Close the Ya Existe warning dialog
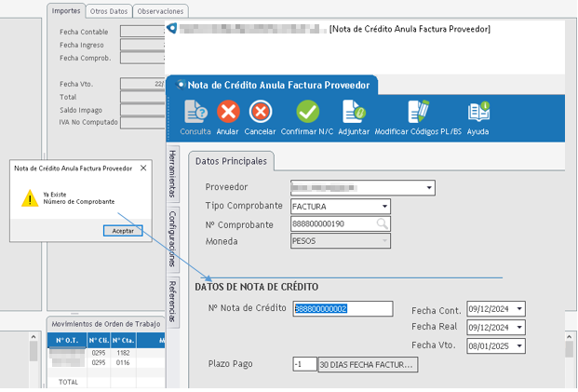The image size is (578, 392). click(142, 169)
